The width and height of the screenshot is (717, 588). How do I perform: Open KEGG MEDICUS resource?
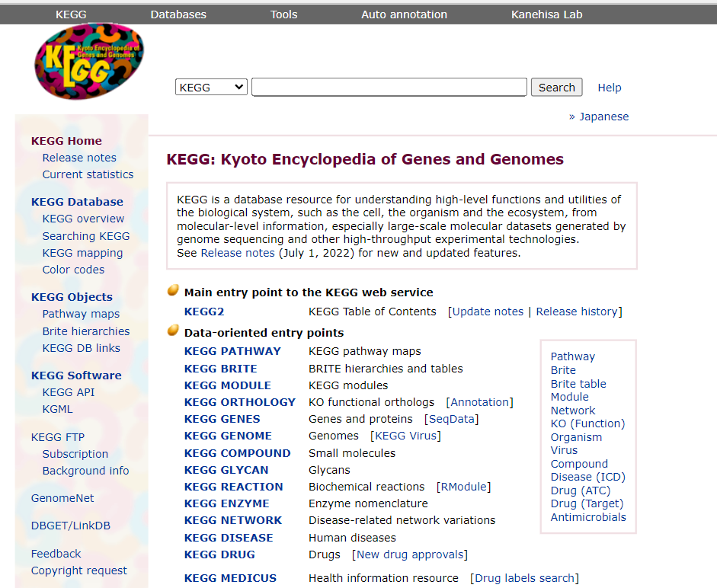(x=230, y=578)
